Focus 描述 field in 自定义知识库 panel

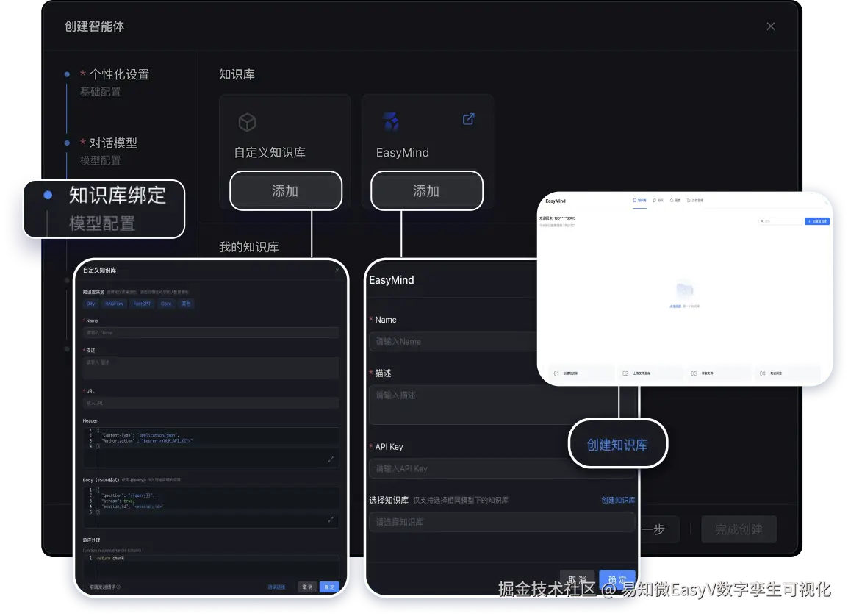tap(211, 368)
